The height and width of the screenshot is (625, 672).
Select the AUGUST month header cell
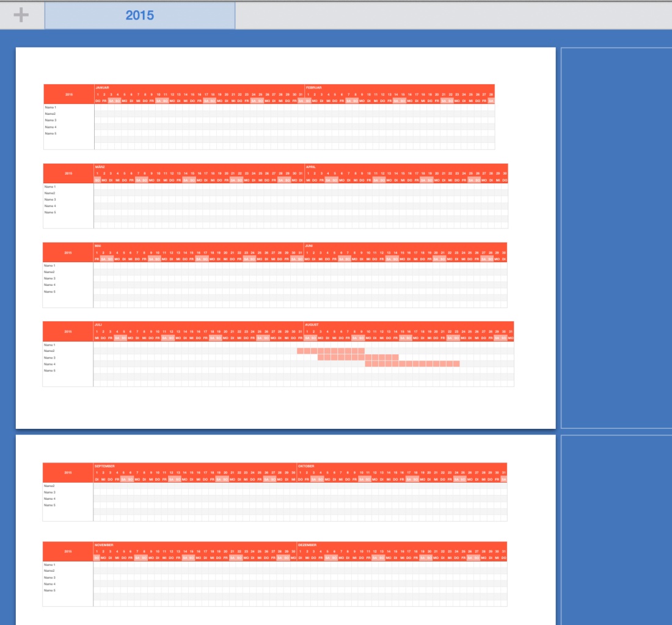(312, 324)
